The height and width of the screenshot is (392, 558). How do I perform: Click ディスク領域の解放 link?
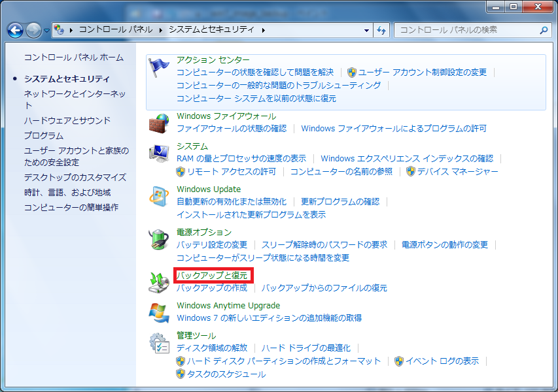click(x=212, y=348)
